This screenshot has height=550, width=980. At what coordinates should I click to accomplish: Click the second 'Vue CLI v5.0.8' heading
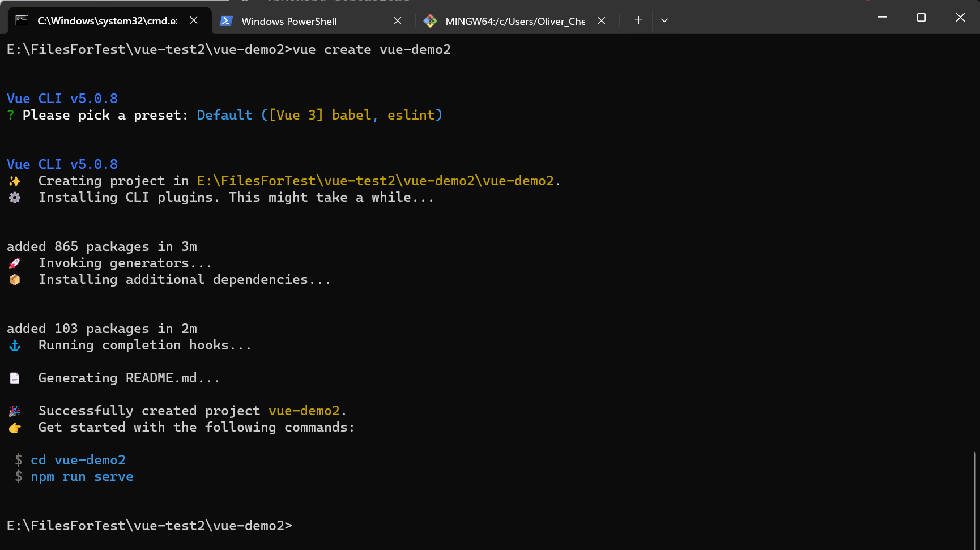(62, 164)
